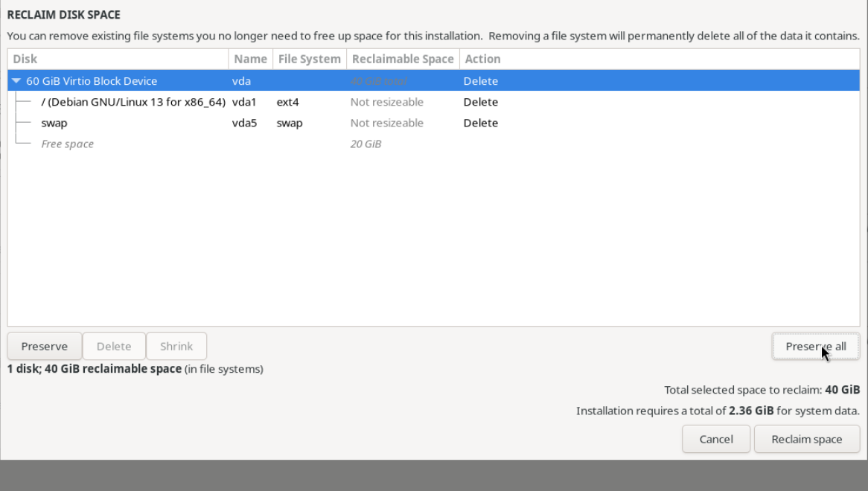The height and width of the screenshot is (491, 868).
Task: Click the RECLAIM DISK SPACE heading
Action: (64, 15)
